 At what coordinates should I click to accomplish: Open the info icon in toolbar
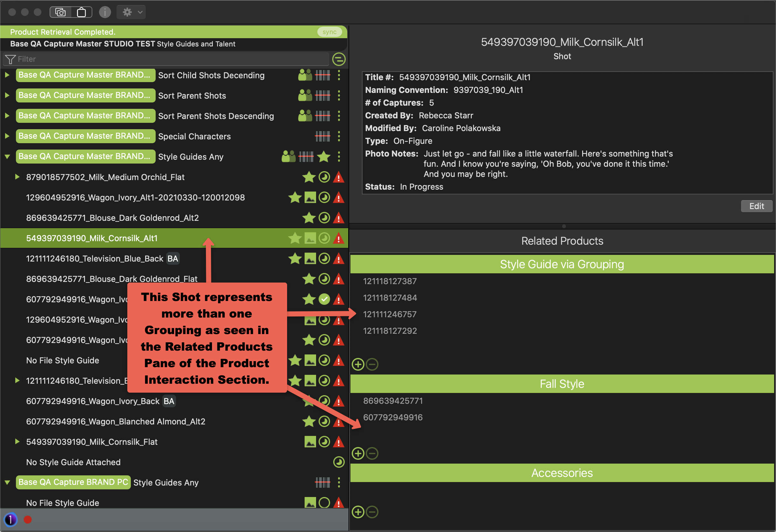[x=105, y=12]
